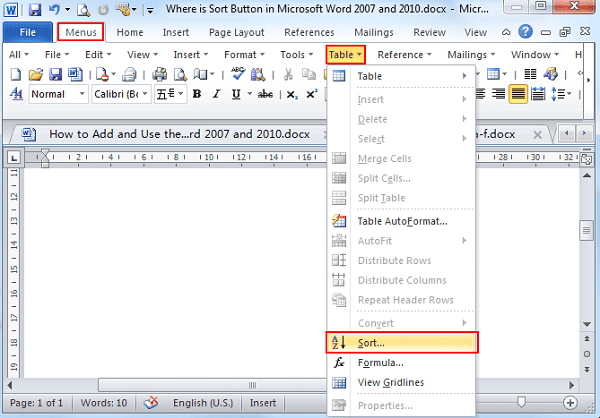Click the WordArt icon
This screenshot has width=600, height=418.
click(x=550, y=74)
